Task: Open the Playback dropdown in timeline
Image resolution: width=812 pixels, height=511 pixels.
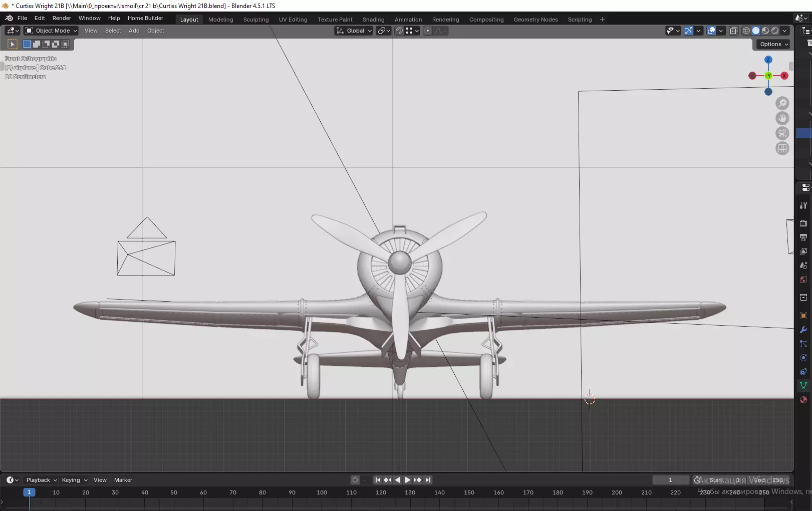Action: click(x=41, y=480)
